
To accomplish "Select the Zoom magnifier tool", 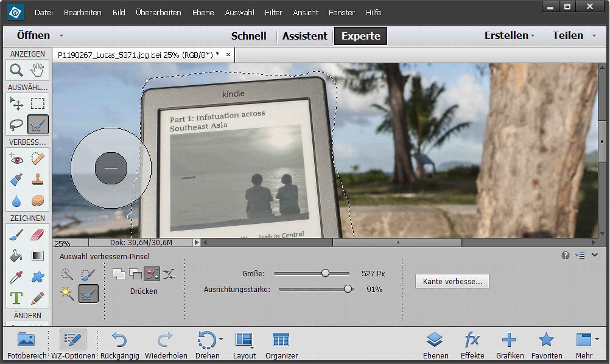I will tap(16, 70).
